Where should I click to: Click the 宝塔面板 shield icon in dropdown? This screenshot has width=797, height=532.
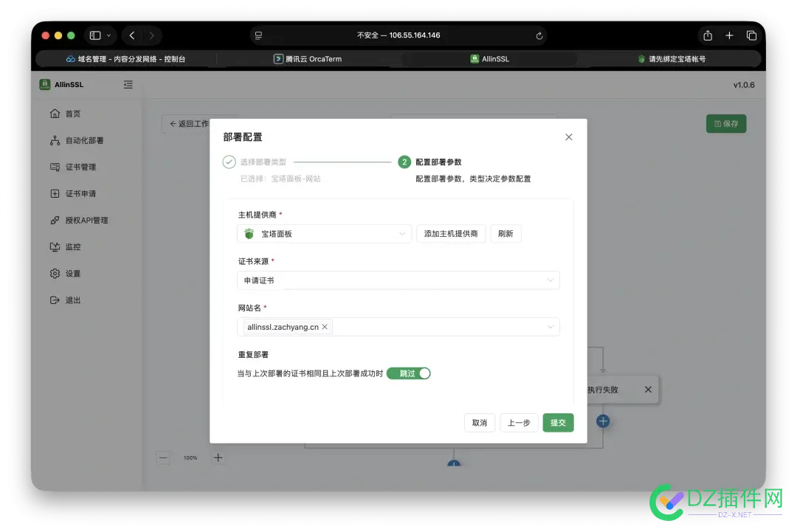click(x=249, y=234)
